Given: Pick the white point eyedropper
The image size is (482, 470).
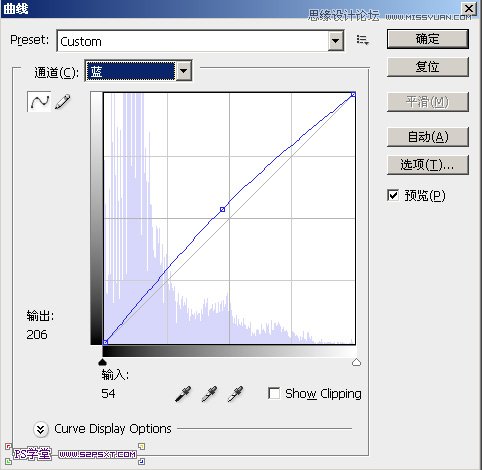Looking at the screenshot, I should click(x=235, y=394).
